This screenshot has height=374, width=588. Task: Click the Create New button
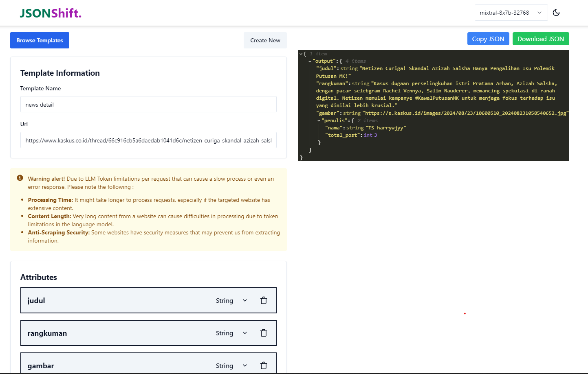tap(265, 40)
